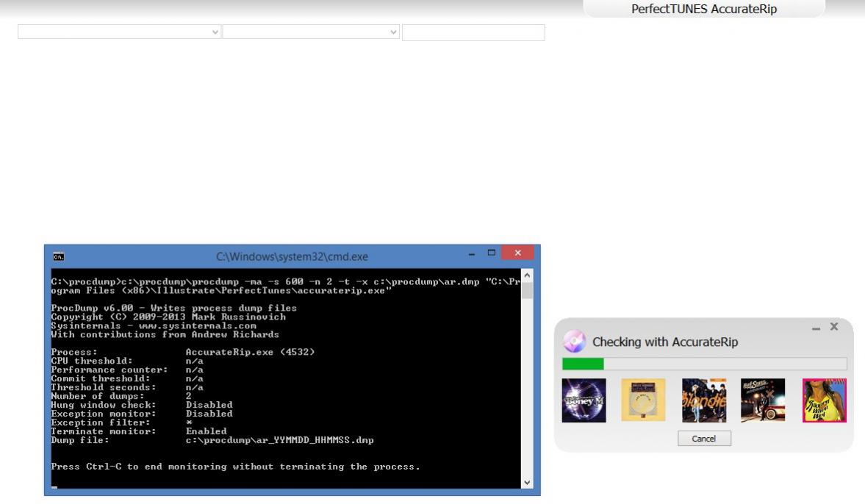865x504 pixels.
Task: Select the Bob Seger album cover
Action: coord(763,400)
